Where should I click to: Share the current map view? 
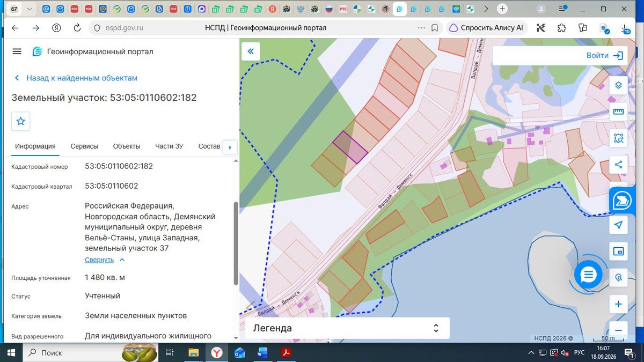click(618, 165)
